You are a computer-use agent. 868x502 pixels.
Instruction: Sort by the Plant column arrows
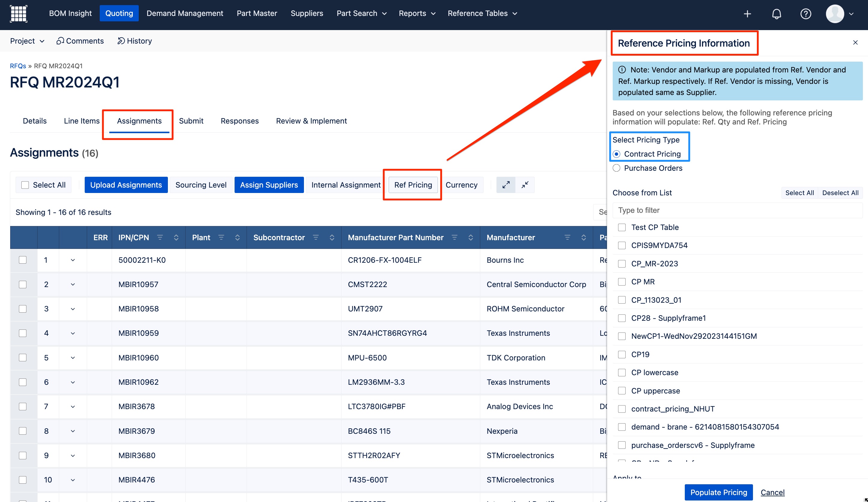point(237,237)
